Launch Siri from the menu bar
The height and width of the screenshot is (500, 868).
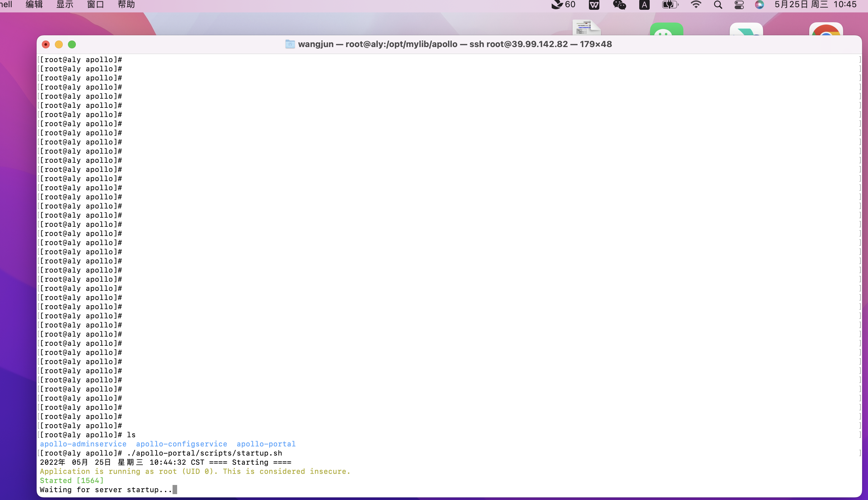coord(759,5)
